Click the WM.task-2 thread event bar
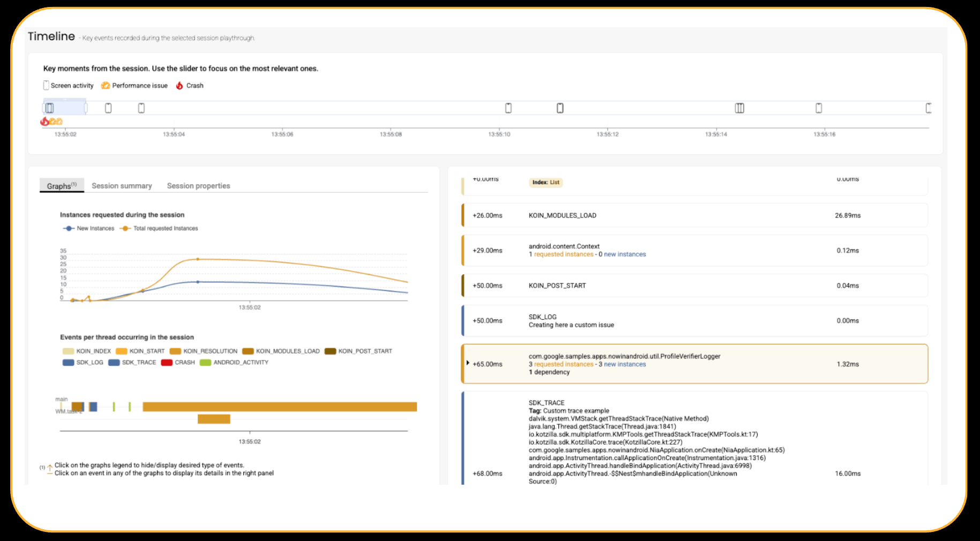The width and height of the screenshot is (980, 541). [214, 419]
